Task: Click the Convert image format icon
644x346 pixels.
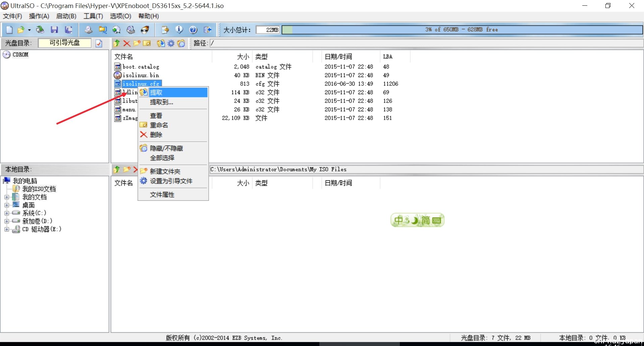Action: click(116, 30)
